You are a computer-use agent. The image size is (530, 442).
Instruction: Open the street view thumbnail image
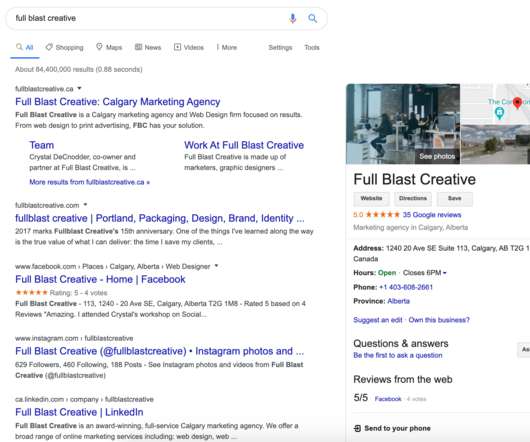(x=496, y=144)
